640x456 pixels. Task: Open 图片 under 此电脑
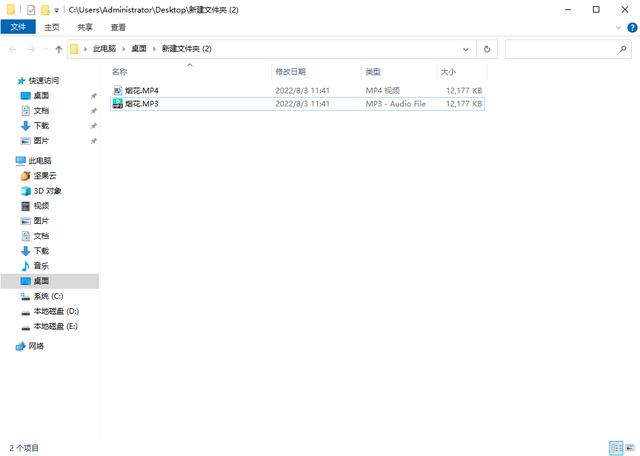tap(41, 221)
